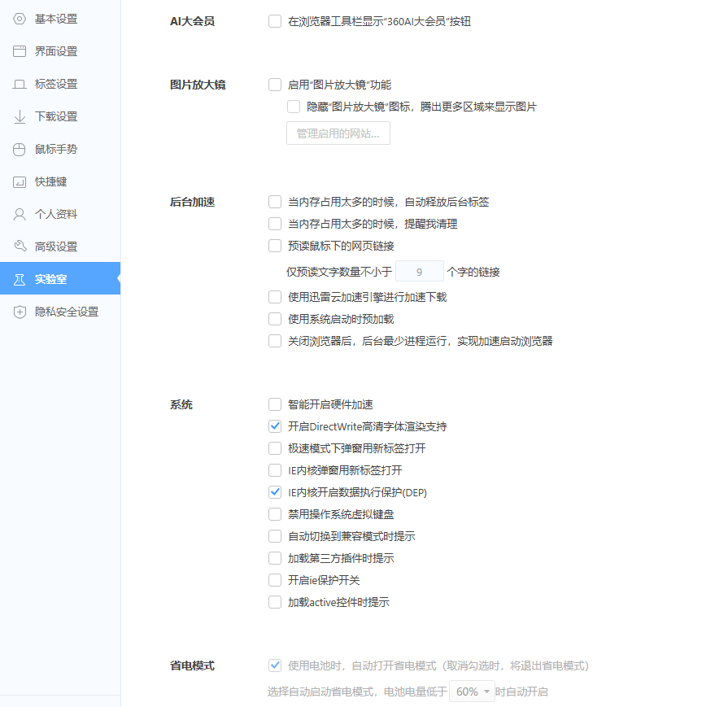
Task: Click the 鼠标手势 mouse icon
Action: [20, 149]
